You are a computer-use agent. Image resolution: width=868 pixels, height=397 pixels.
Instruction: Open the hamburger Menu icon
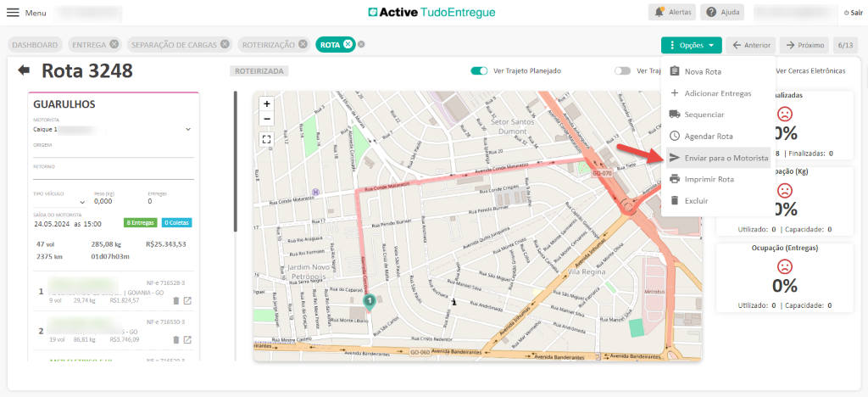[12, 12]
